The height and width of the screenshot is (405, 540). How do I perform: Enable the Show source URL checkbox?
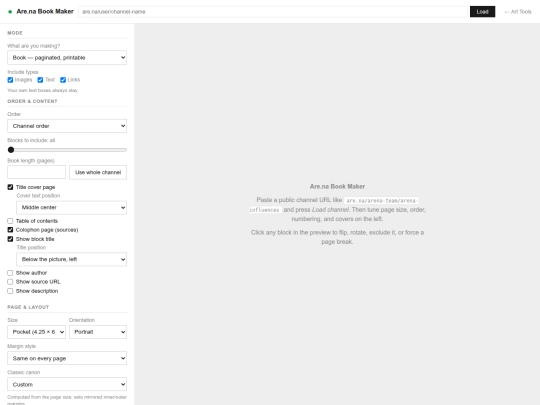(10, 282)
